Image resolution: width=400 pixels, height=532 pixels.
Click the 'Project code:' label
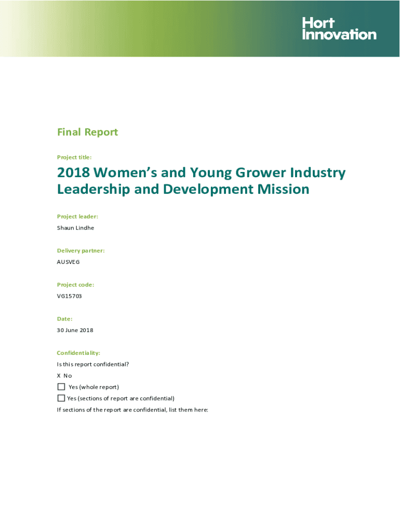click(x=75, y=285)
